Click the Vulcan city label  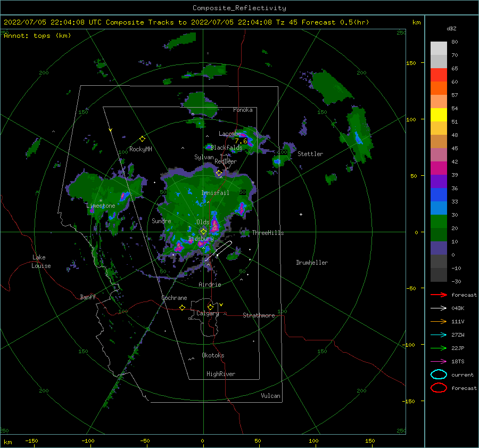tap(270, 396)
